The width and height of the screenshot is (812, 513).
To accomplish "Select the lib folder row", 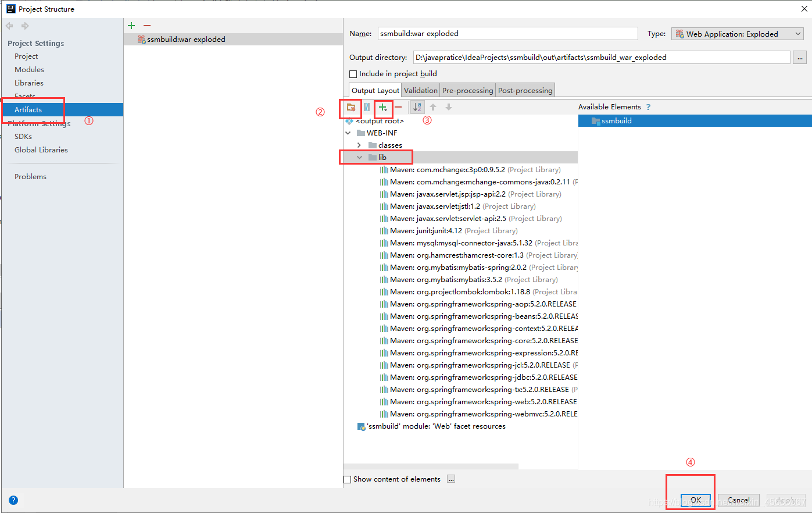I will click(x=460, y=158).
